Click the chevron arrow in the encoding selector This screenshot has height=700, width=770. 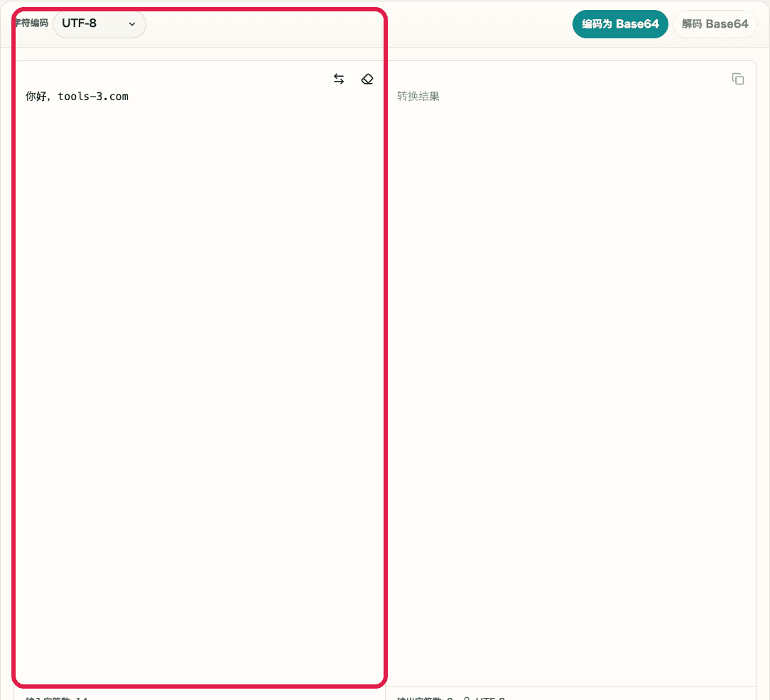pyautogui.click(x=132, y=24)
